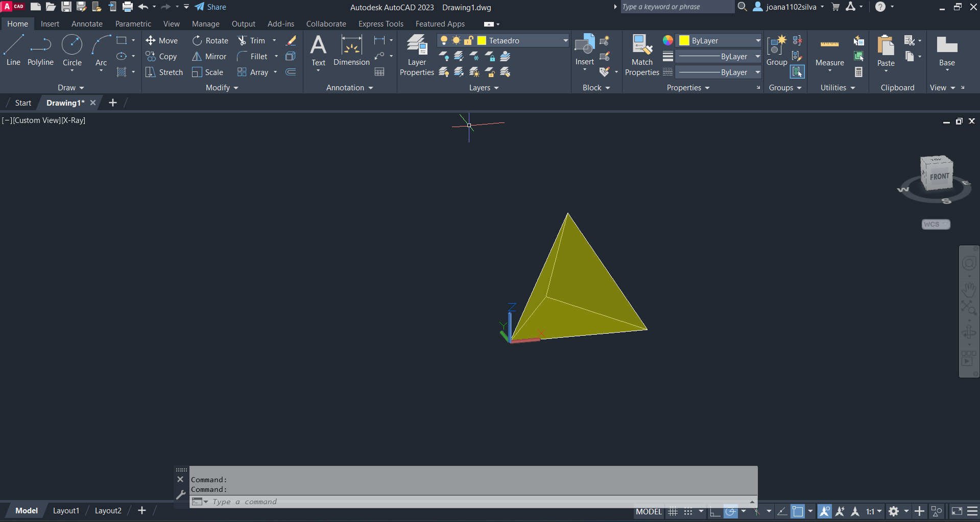Toggle Clean Screen mode
The width and height of the screenshot is (980, 522).
[x=957, y=511]
